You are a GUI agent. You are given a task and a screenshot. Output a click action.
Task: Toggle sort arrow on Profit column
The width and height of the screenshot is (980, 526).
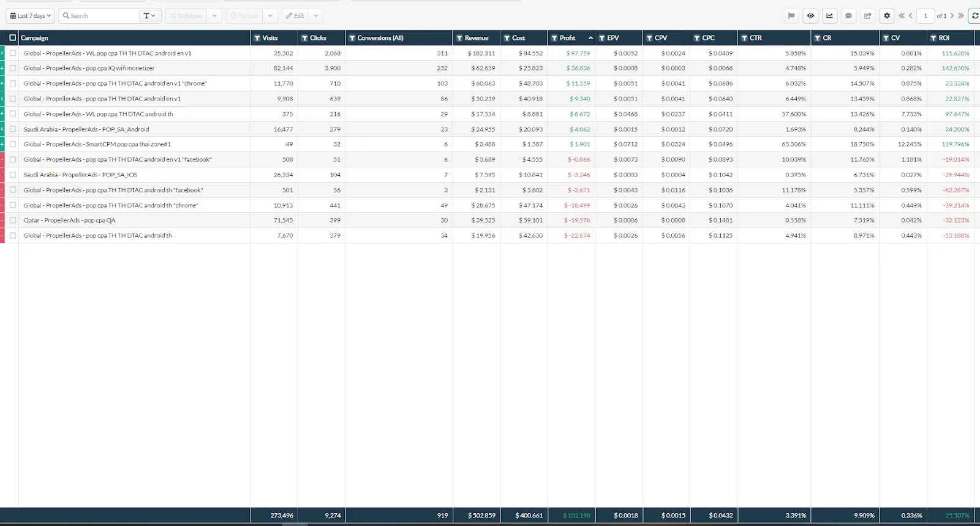pyautogui.click(x=590, y=38)
